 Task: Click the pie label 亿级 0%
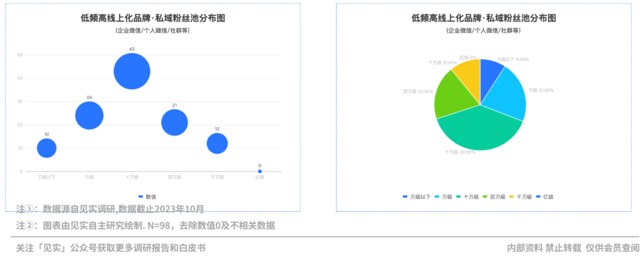coord(468,57)
